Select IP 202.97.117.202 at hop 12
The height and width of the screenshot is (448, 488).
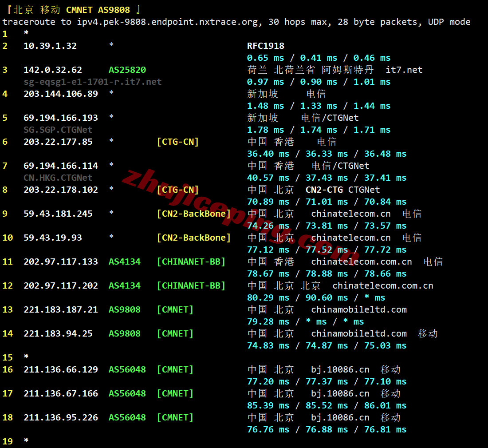tap(61, 285)
